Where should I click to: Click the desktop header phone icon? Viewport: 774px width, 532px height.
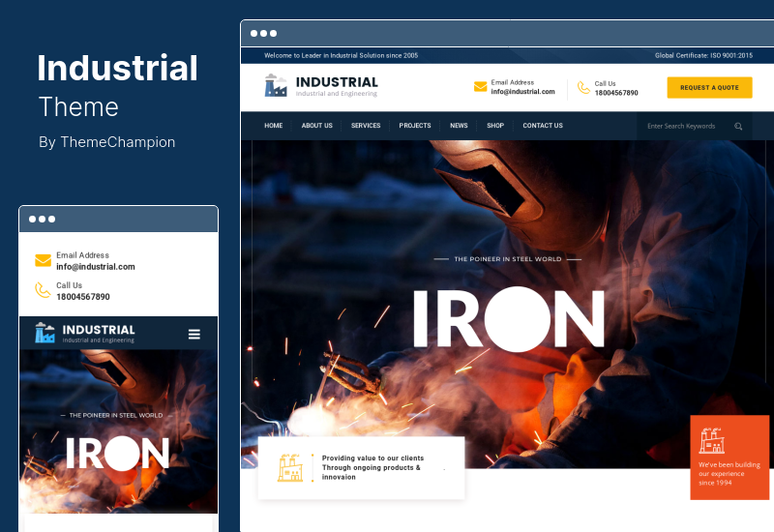tap(584, 87)
